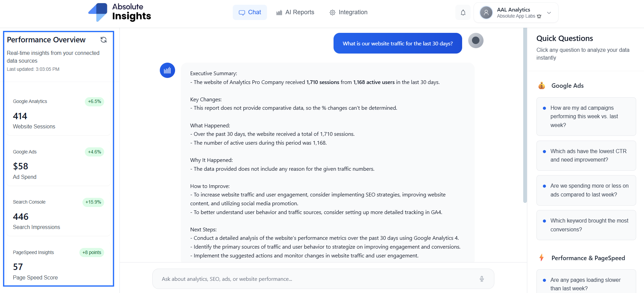The image size is (644, 293).
Task: Ask how ad campaigns are performing this week
Action: (x=586, y=117)
